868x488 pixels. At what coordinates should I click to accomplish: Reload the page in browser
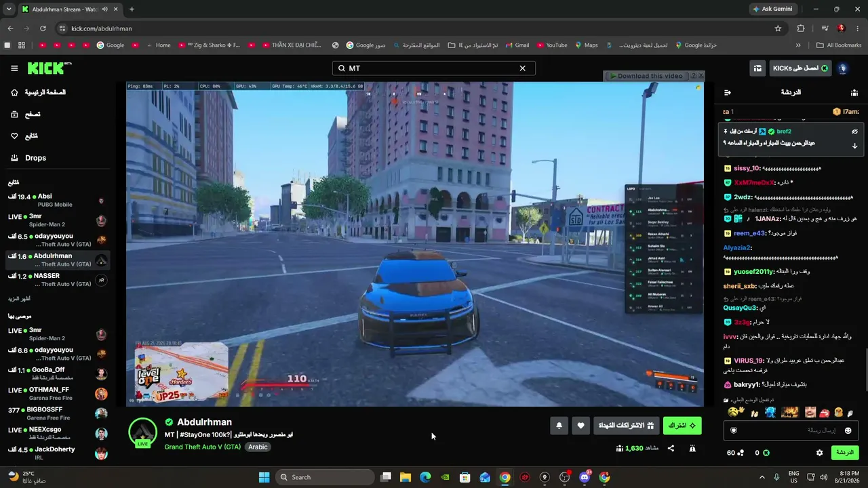(x=43, y=28)
